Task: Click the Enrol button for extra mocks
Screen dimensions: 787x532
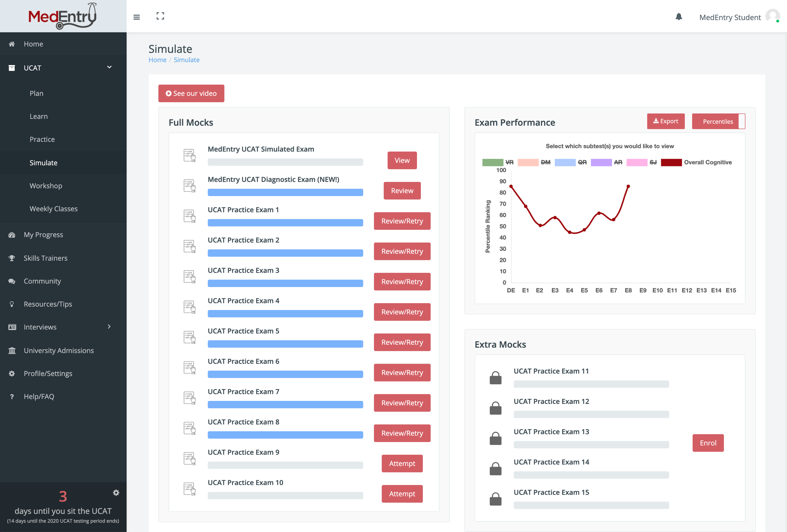Action: (x=708, y=443)
